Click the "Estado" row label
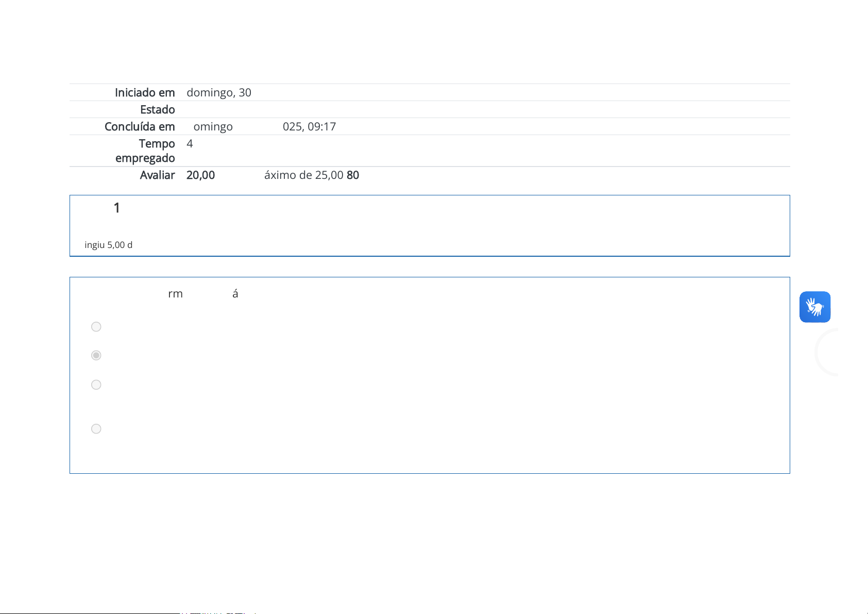The width and height of the screenshot is (868, 614). [157, 110]
